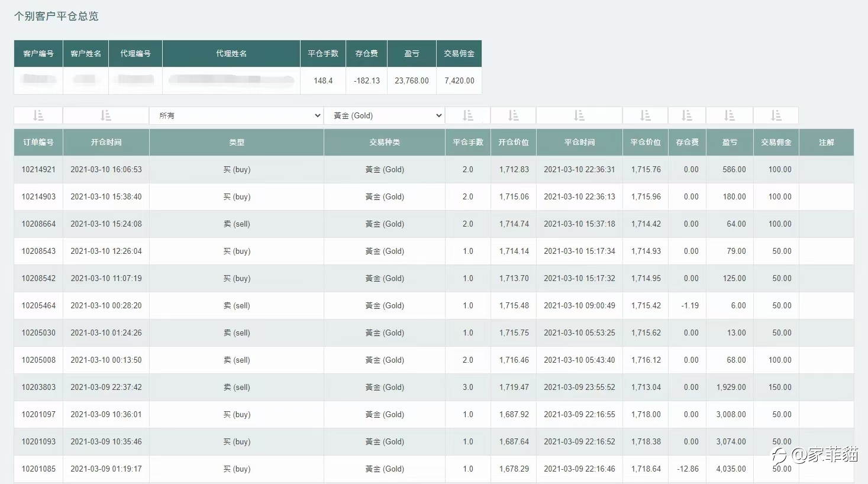Click open time 2021-03-10 15:38:40

[x=106, y=196]
